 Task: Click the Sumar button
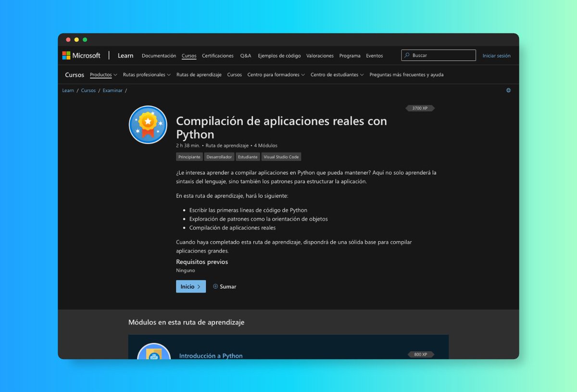[225, 286]
